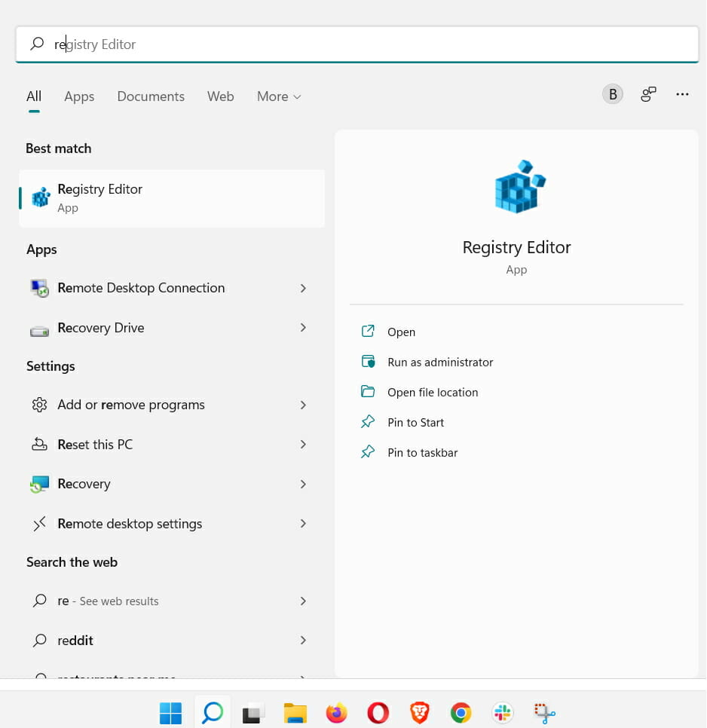Switch to the Apps filter tab
Viewport: 707px width, 728px height.
point(79,96)
